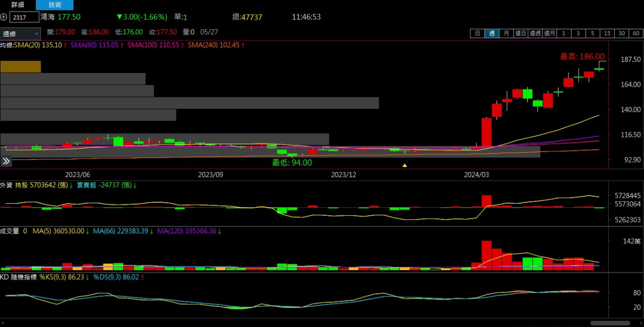
Task: Click the stock code field showing 2317
Action: (24, 17)
